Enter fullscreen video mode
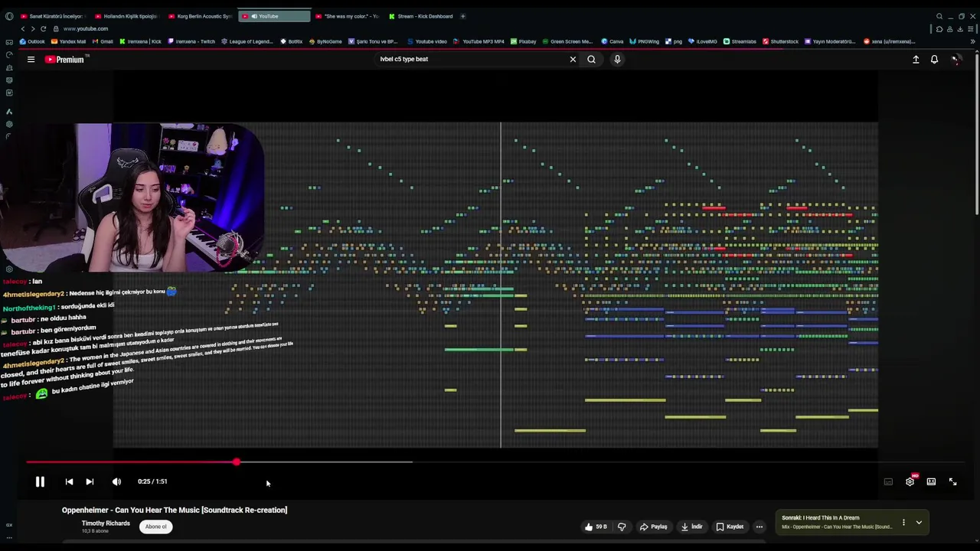Screen dimensions: 980x551 pos(952,481)
